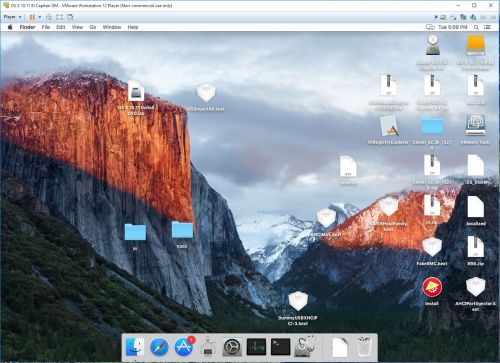
Task: Open Finder from the Dock
Action: 135,347
